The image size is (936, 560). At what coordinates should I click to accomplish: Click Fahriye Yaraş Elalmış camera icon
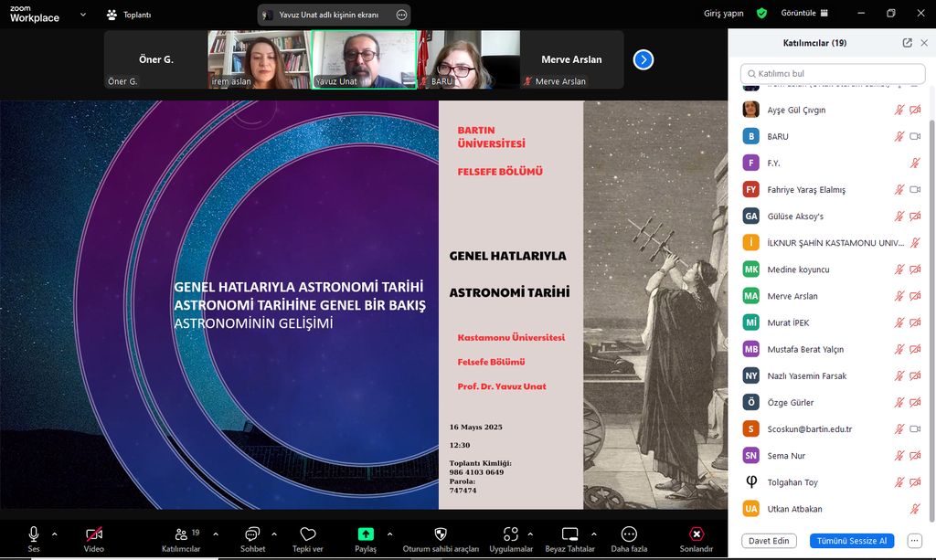tap(915, 190)
